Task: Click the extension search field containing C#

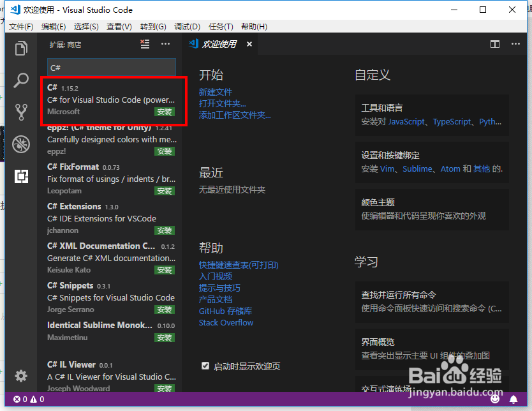Action: pos(111,67)
